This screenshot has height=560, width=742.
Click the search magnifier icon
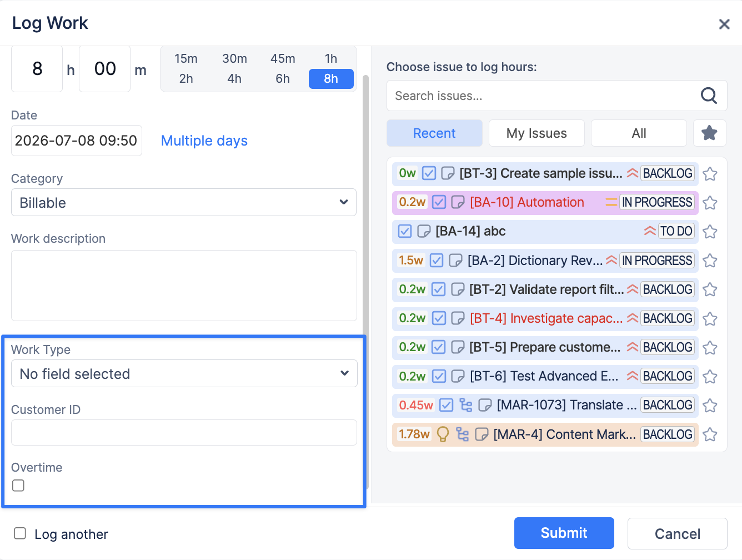[709, 96]
